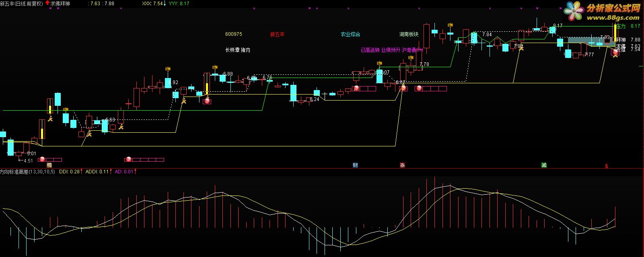Open the 财 event marker on the timeline
The height and width of the screenshot is (257, 644).
[355, 165]
